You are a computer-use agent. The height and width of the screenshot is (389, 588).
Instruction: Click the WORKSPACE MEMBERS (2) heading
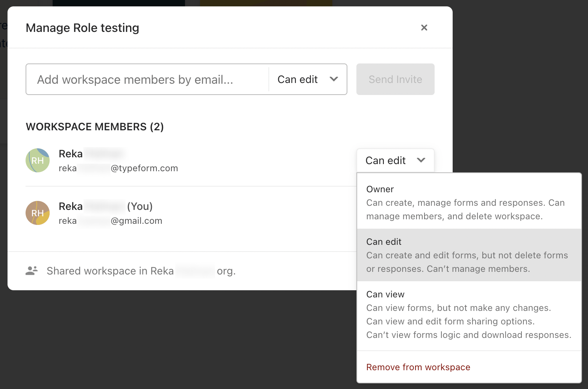tap(95, 127)
